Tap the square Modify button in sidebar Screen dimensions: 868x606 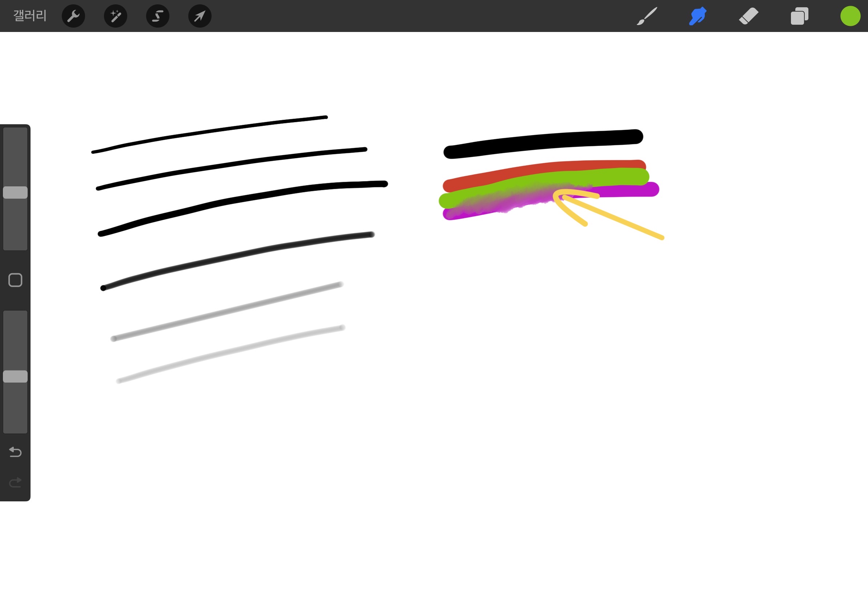pyautogui.click(x=15, y=280)
